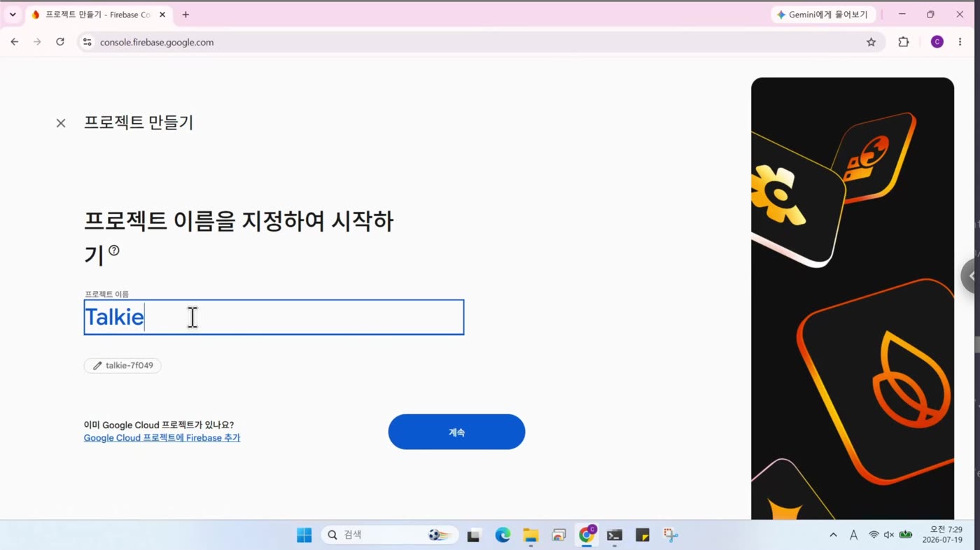
Task: Open the clock showing 오전 7:29
Action: [x=942, y=535]
